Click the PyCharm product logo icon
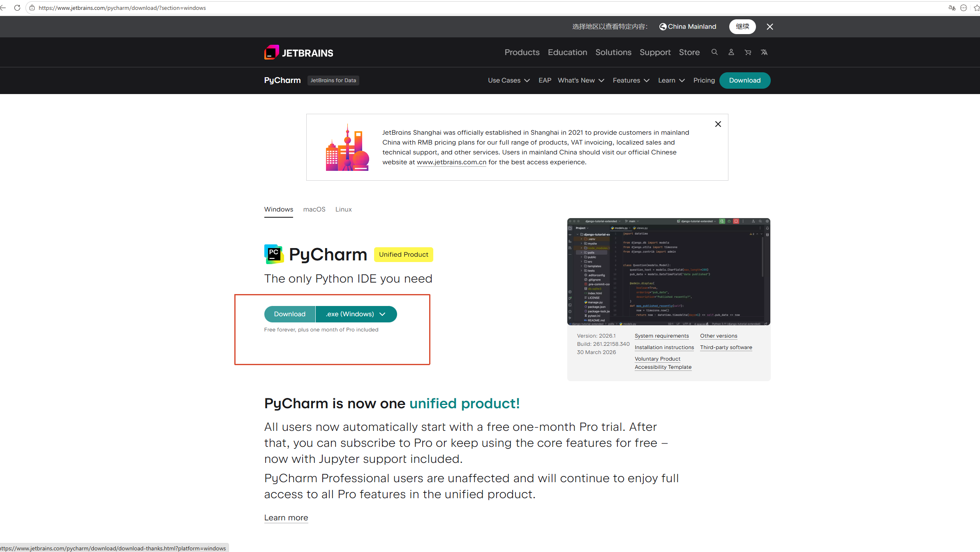This screenshot has width=980, height=552. (x=274, y=254)
